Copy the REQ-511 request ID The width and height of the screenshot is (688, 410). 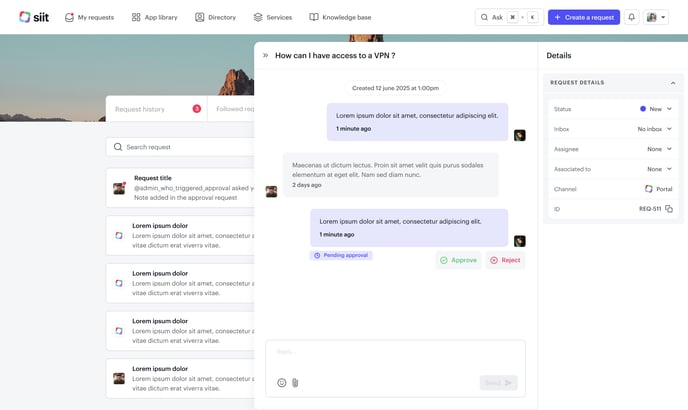(669, 209)
